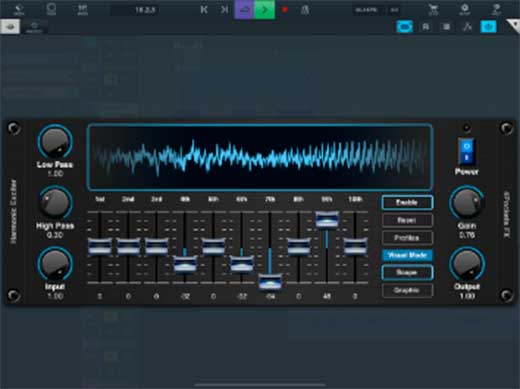Open the shop cart icon
The image size is (520, 389).
click(x=433, y=9)
